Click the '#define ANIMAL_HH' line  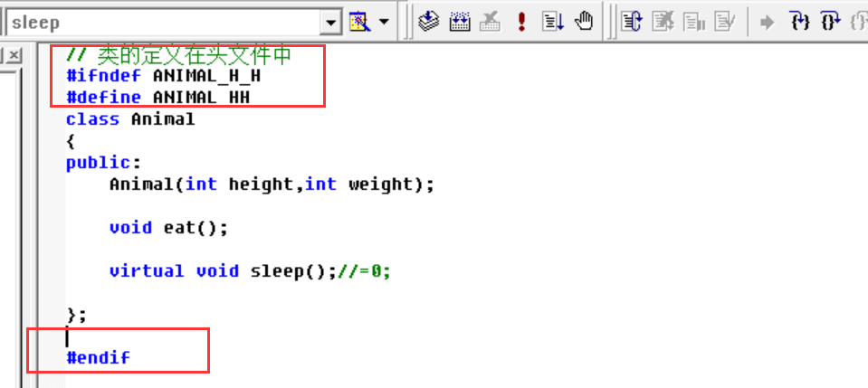tap(157, 98)
